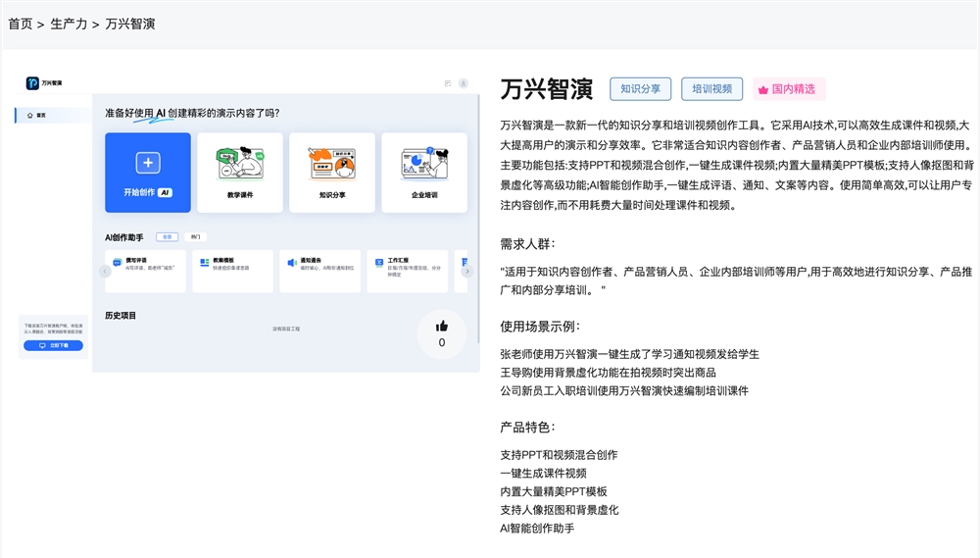This screenshot has width=980, height=558.
Task: Click the AI创作助手 heading in the preview
Action: pos(123,237)
